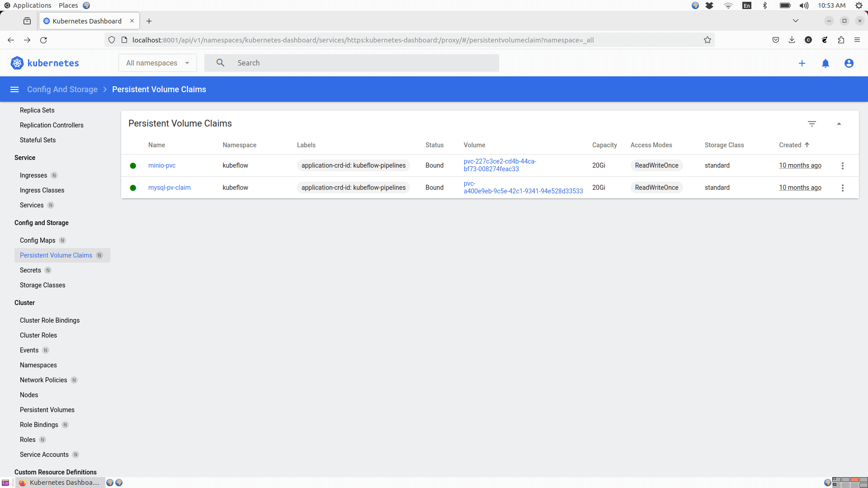The width and height of the screenshot is (868, 488).
Task: Open the minio-pvc claim details
Action: [x=161, y=165]
